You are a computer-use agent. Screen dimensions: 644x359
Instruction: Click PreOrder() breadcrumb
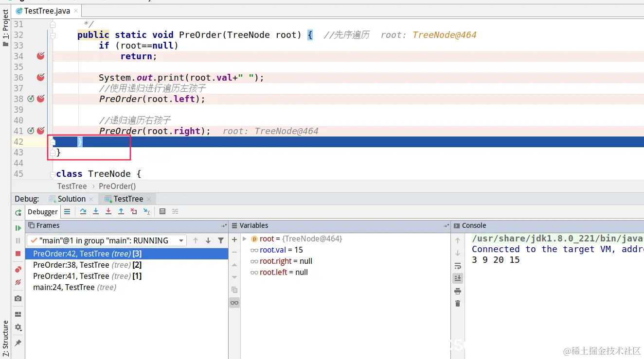pos(117,186)
